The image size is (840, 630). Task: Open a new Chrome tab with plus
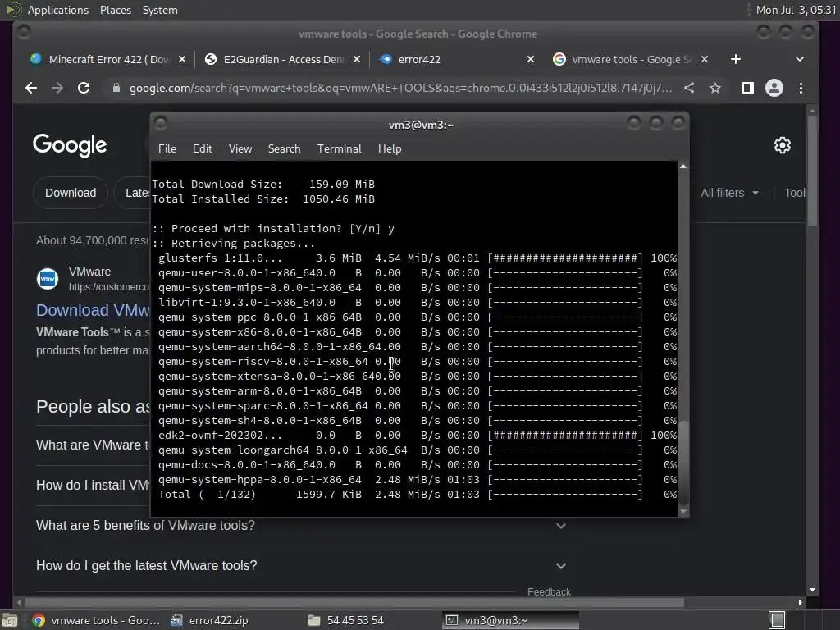click(736, 59)
